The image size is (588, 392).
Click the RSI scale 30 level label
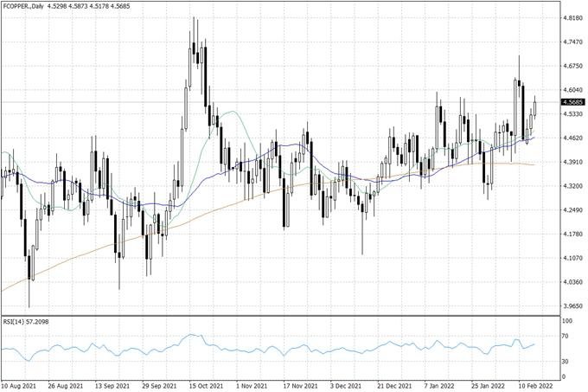point(566,362)
